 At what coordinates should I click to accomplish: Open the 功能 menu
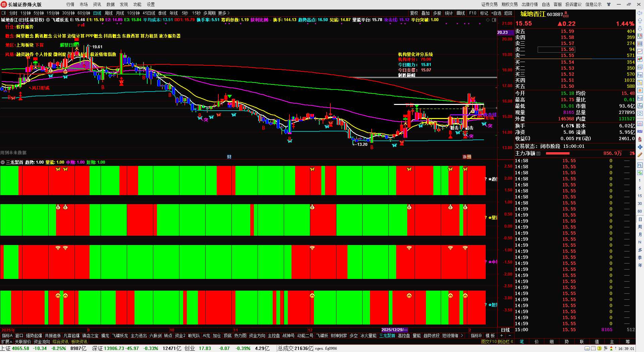138,4
